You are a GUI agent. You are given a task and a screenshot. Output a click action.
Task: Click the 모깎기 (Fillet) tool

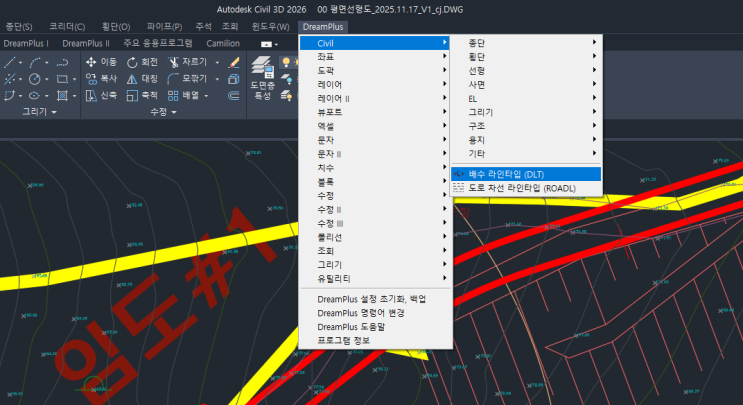(x=188, y=79)
